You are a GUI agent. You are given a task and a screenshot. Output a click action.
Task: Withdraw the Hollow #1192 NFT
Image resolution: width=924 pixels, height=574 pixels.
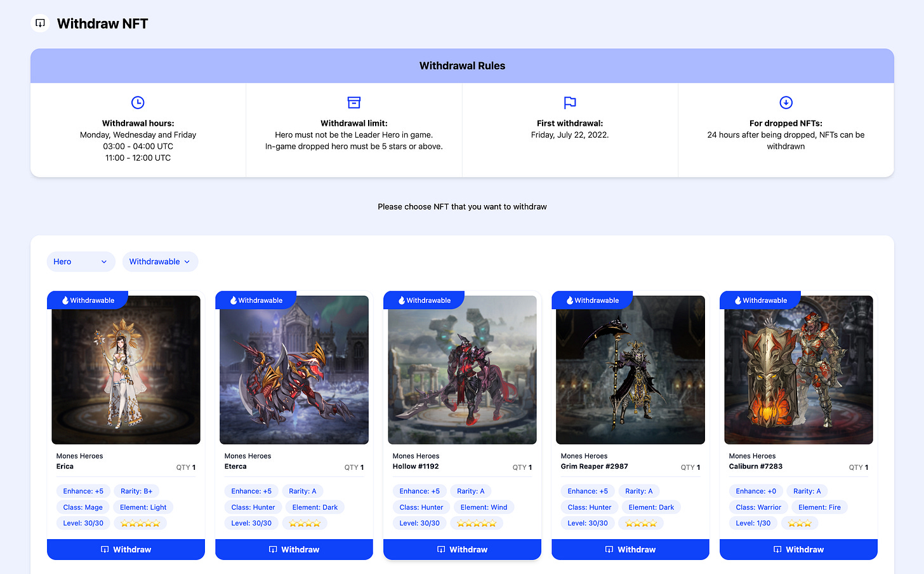tap(462, 549)
